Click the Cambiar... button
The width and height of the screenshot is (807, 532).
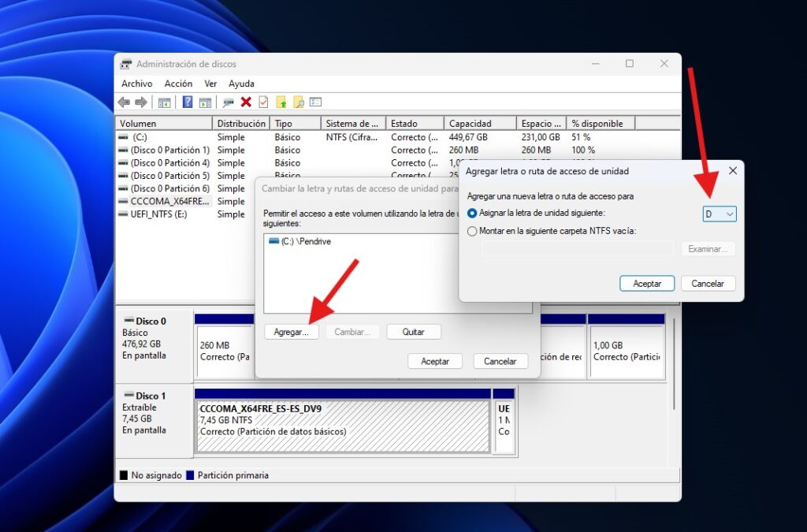(x=352, y=332)
